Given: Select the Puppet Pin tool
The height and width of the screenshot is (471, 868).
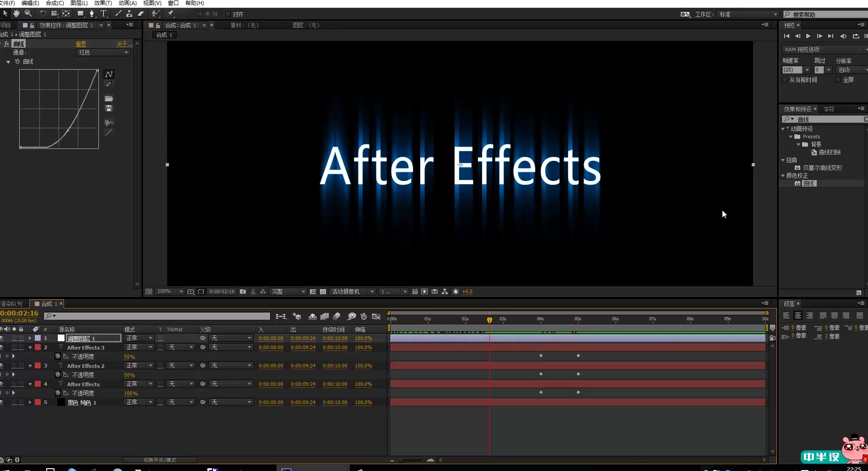Looking at the screenshot, I should click(x=171, y=14).
